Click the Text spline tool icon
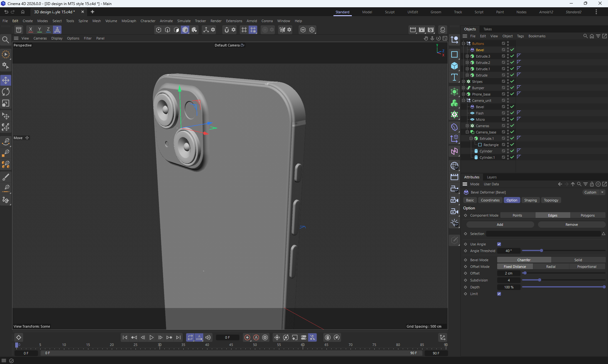This screenshot has height=364, width=608. (454, 77)
